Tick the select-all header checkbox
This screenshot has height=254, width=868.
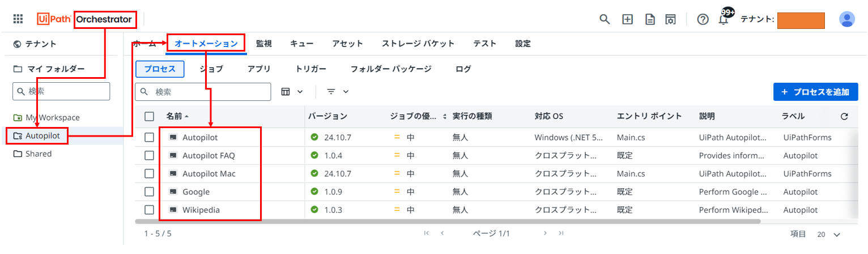coord(150,116)
